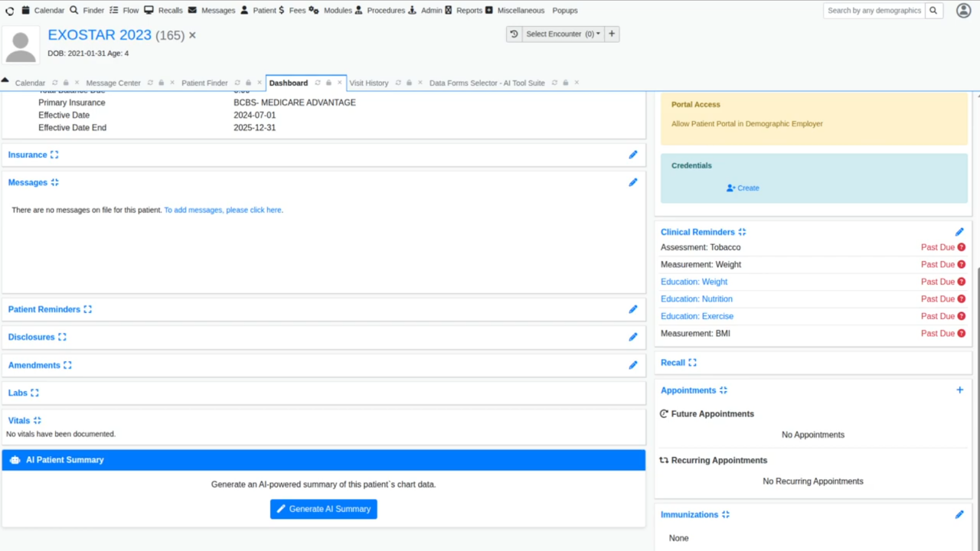This screenshot has width=980, height=551.
Task: Expand the Patient Reminders section
Action: (x=87, y=310)
